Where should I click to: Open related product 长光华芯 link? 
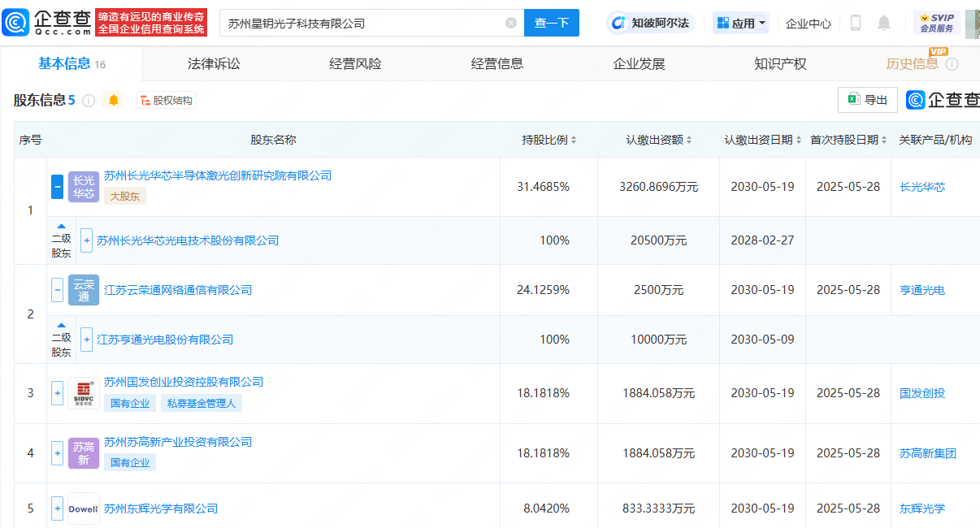(922, 187)
